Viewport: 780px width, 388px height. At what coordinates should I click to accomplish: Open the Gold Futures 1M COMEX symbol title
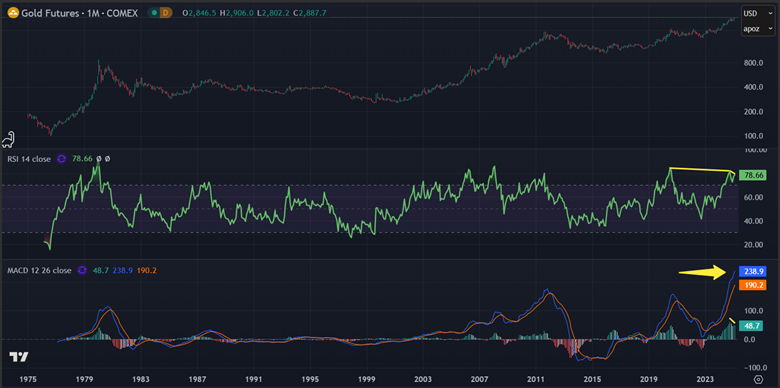(79, 13)
